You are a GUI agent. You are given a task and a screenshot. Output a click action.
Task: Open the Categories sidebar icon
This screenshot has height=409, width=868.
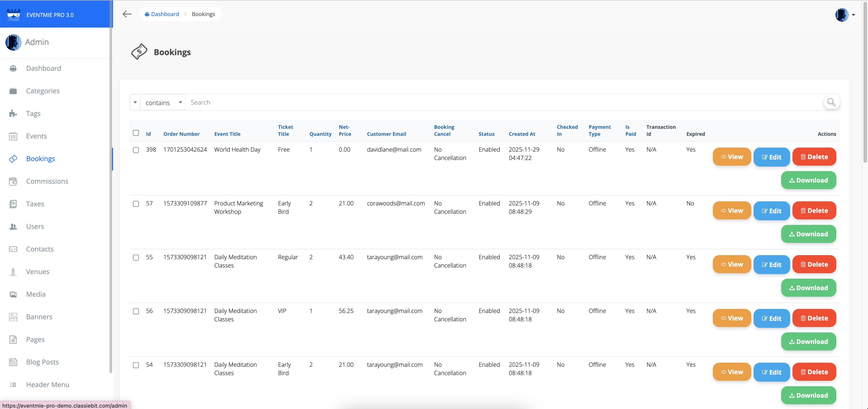[13, 91]
